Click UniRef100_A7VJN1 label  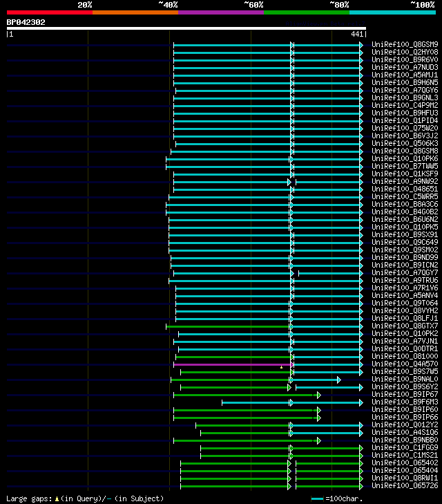pos(405,341)
